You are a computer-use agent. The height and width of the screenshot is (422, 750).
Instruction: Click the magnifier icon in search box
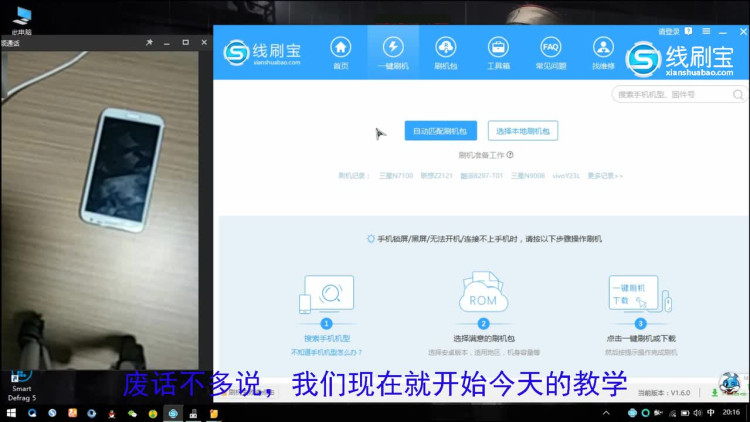click(738, 95)
